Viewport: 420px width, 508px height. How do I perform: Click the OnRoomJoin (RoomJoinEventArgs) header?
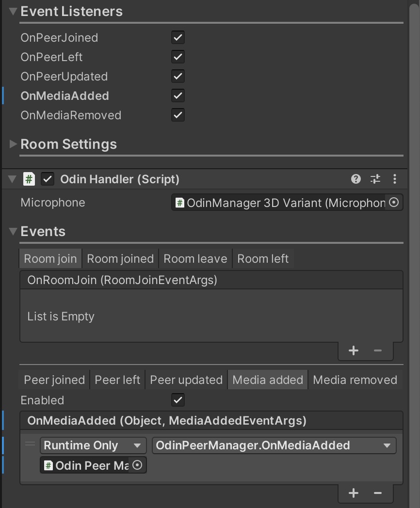pos(211,280)
